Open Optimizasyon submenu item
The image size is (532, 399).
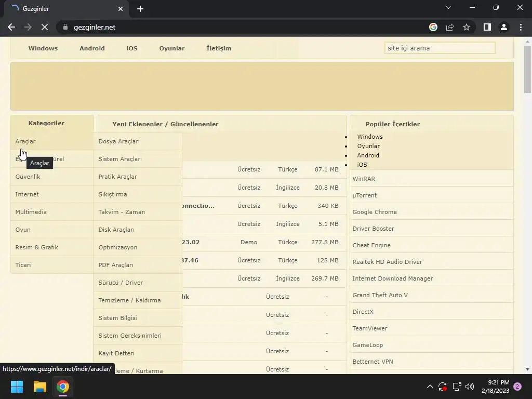pos(138,247)
